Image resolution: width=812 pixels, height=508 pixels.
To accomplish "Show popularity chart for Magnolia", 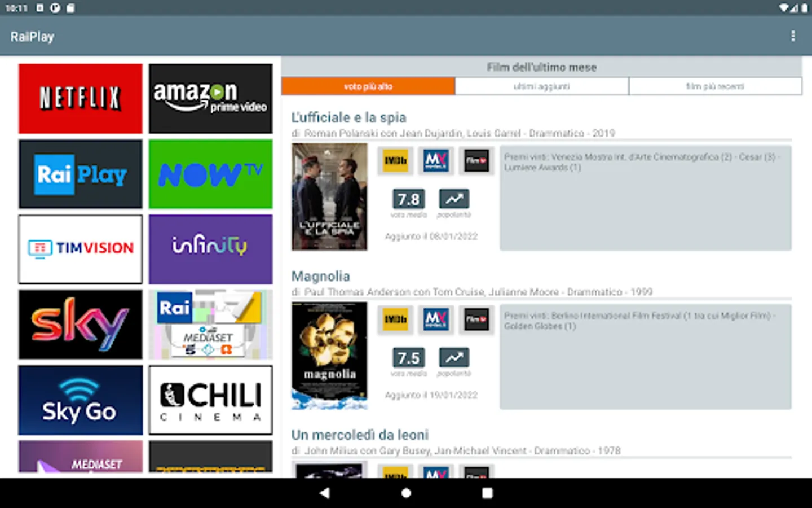I will [454, 357].
